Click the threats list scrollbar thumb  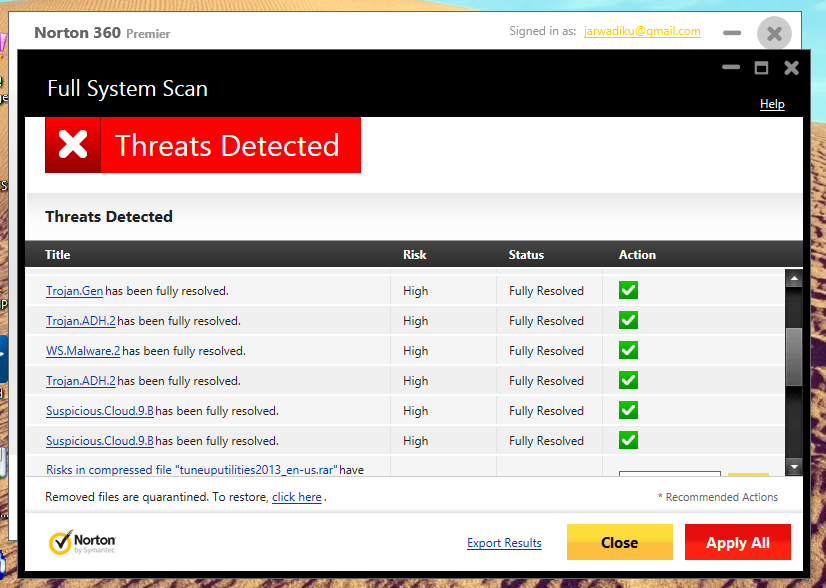click(794, 355)
